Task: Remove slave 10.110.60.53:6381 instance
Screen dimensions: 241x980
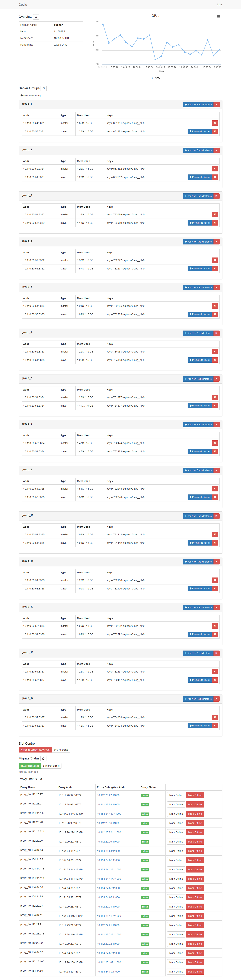Action: coord(215,131)
